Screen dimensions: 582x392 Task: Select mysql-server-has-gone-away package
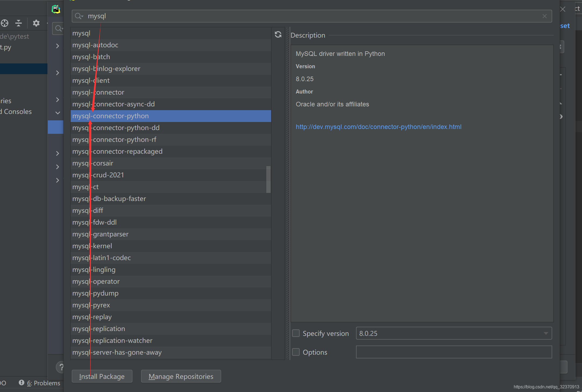click(171, 353)
